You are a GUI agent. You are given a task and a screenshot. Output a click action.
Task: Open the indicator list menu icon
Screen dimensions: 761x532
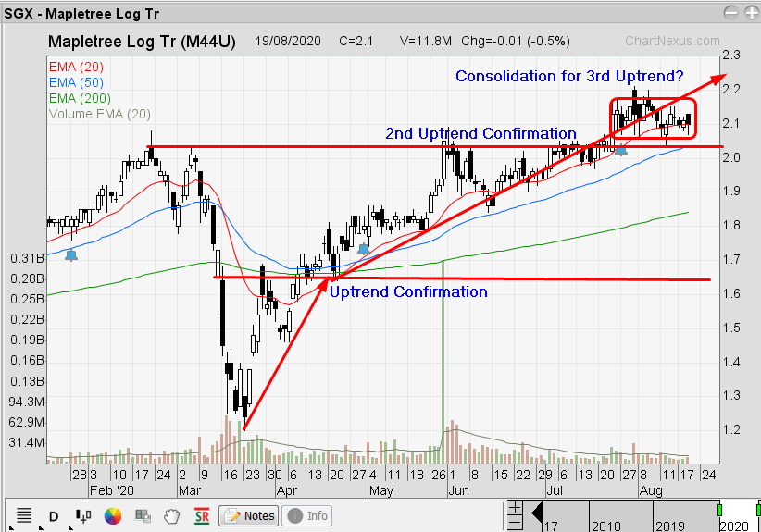tap(24, 515)
